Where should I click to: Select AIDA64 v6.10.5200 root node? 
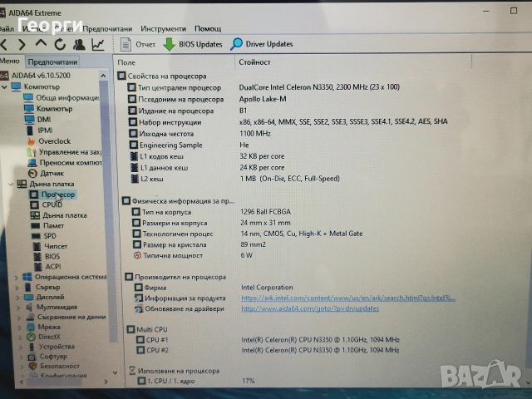click(x=41, y=76)
